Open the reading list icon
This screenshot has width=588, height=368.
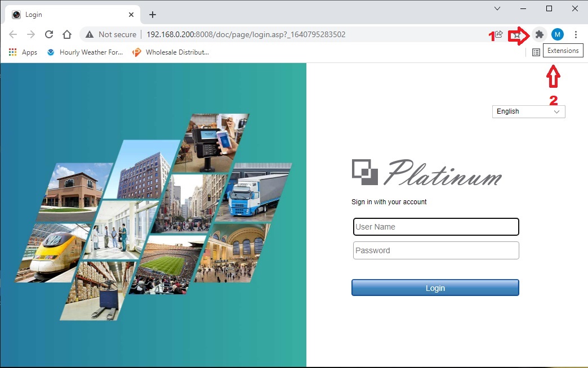(536, 52)
